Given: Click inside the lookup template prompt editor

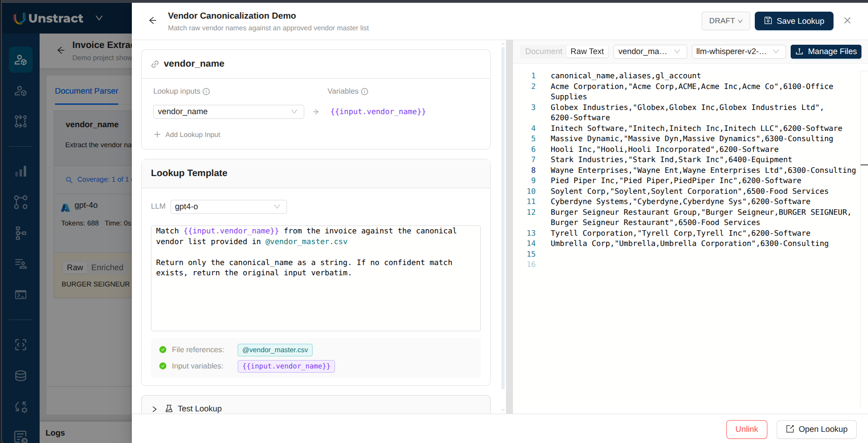Looking at the screenshot, I should tap(316, 278).
